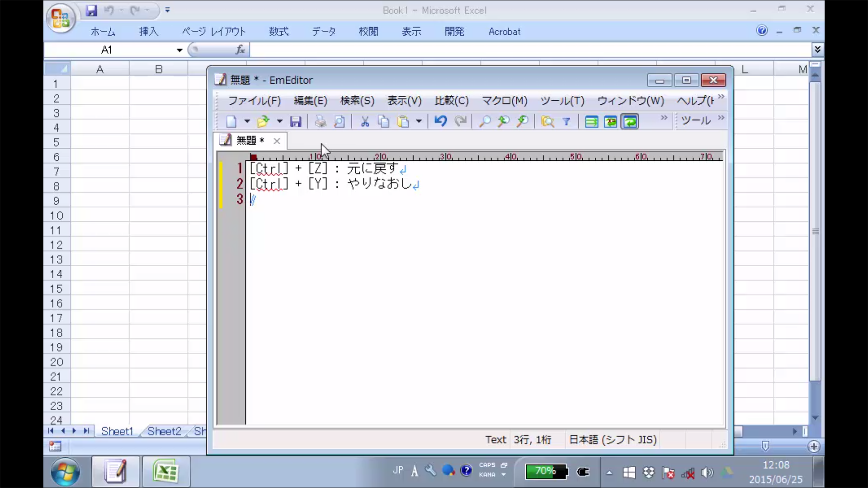This screenshot has width=868, height=488.
Task: Toggle the highlighted wrap by window button
Action: [630, 122]
